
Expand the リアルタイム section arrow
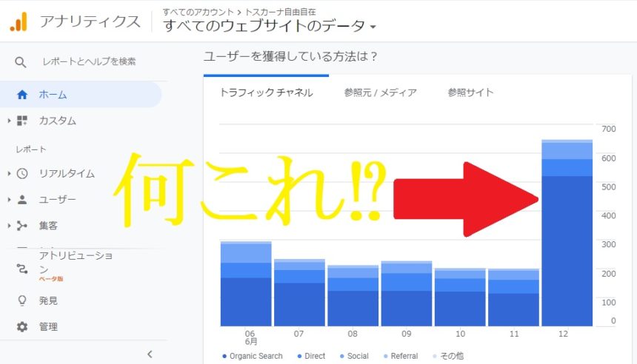tap(8, 174)
